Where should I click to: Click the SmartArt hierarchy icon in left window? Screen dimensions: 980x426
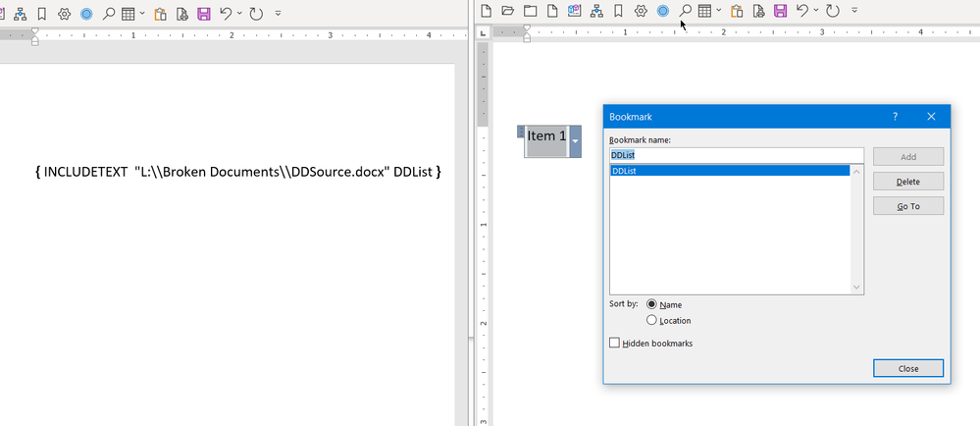[x=21, y=14]
